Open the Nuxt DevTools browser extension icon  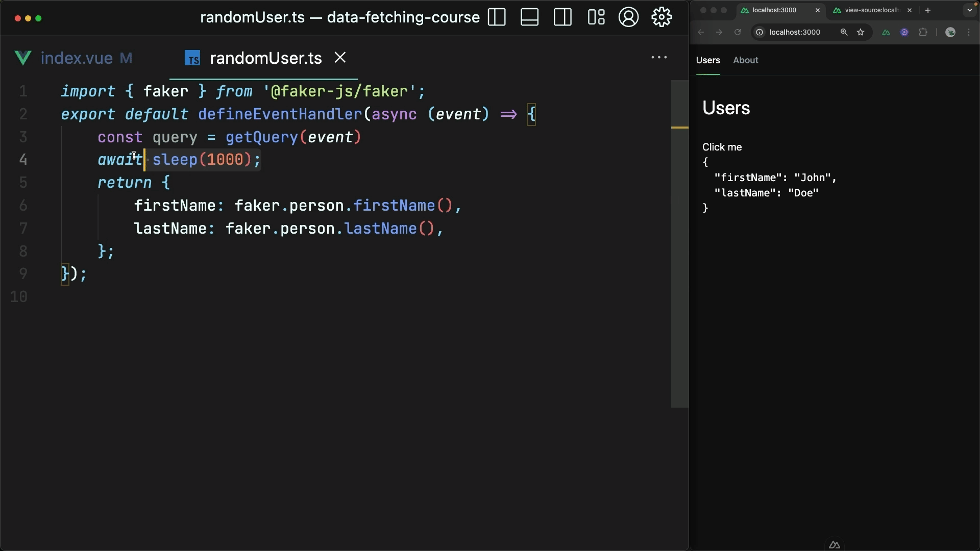(886, 32)
